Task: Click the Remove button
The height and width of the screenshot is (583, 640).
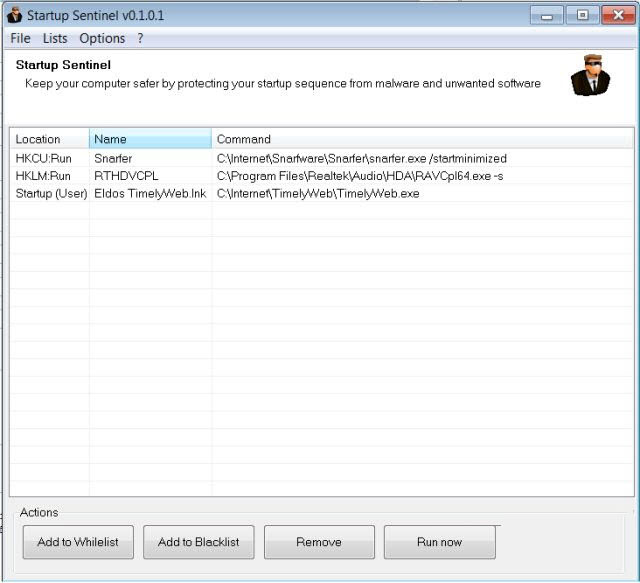Action: (319, 542)
